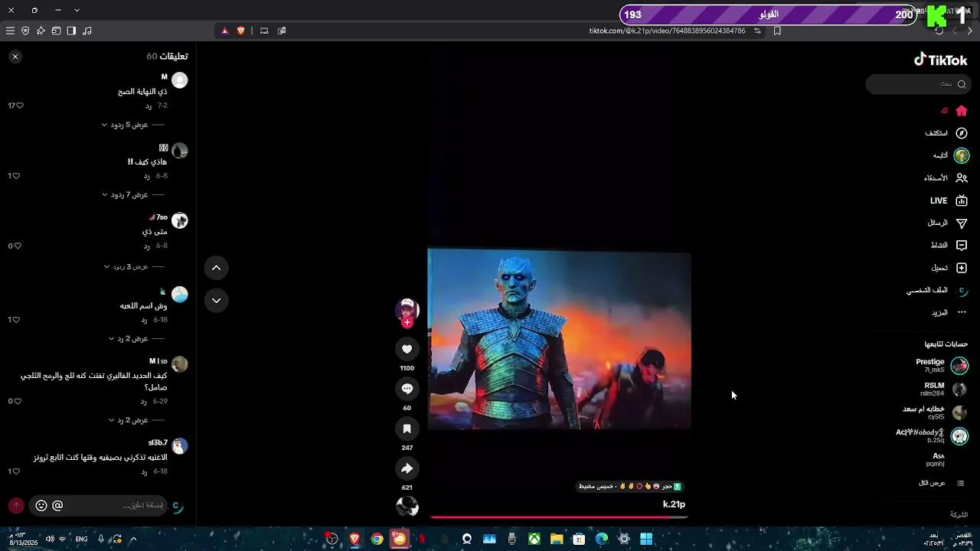Close the comments panel
Screen dimensions: 980x551
click(x=15, y=57)
